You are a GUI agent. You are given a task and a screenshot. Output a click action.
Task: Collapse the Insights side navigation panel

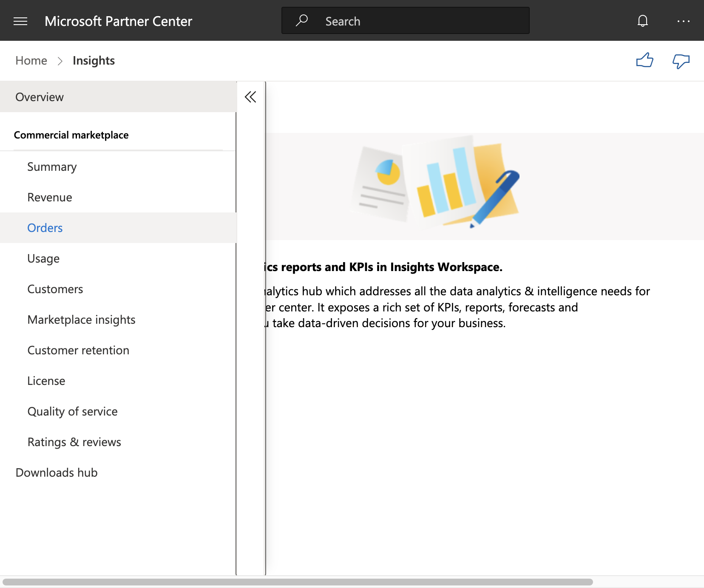(x=250, y=97)
